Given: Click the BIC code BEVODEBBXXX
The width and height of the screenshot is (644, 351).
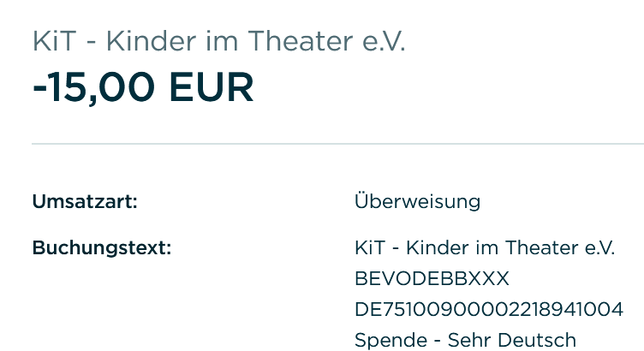Looking at the screenshot, I should click(x=432, y=279).
